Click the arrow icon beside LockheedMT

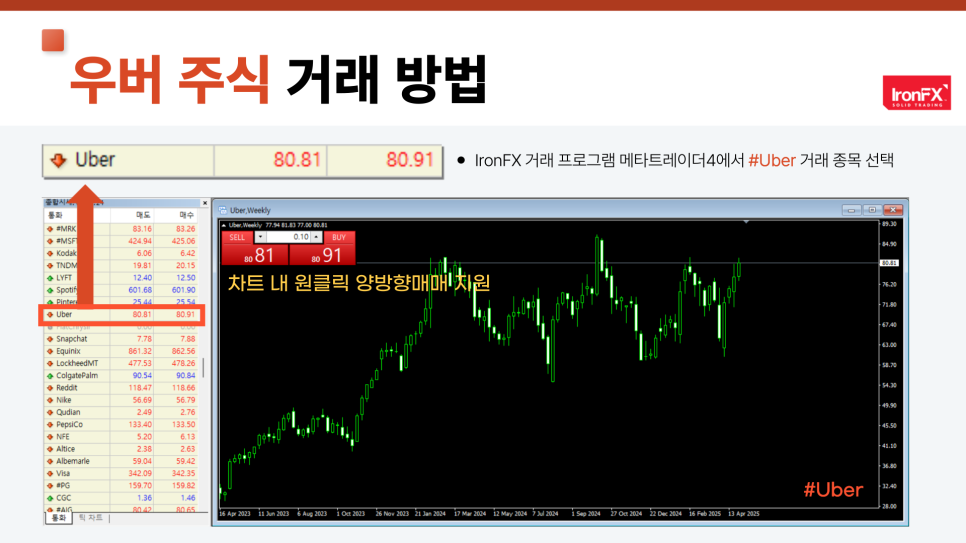coord(50,364)
